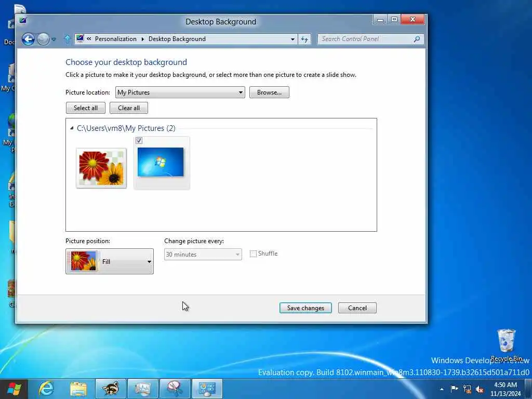532x399 pixels.
Task: Click the search magnifier icon
Action: click(x=417, y=39)
